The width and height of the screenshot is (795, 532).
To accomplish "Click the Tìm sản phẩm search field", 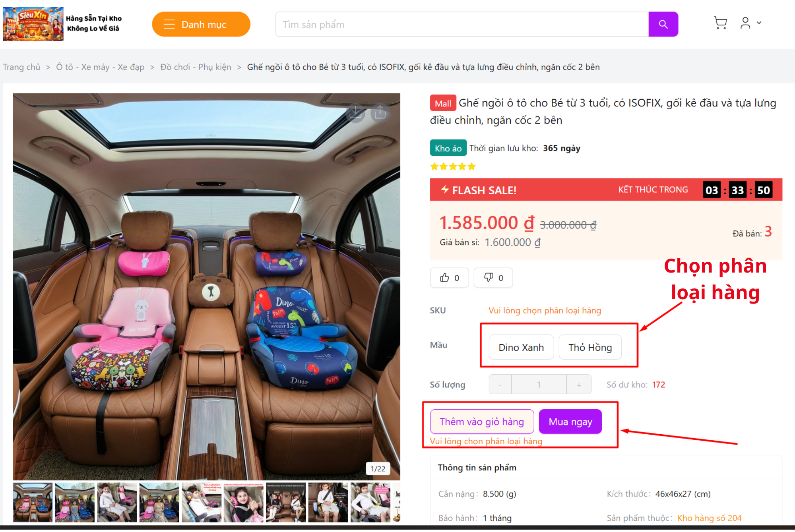I will 462,24.
